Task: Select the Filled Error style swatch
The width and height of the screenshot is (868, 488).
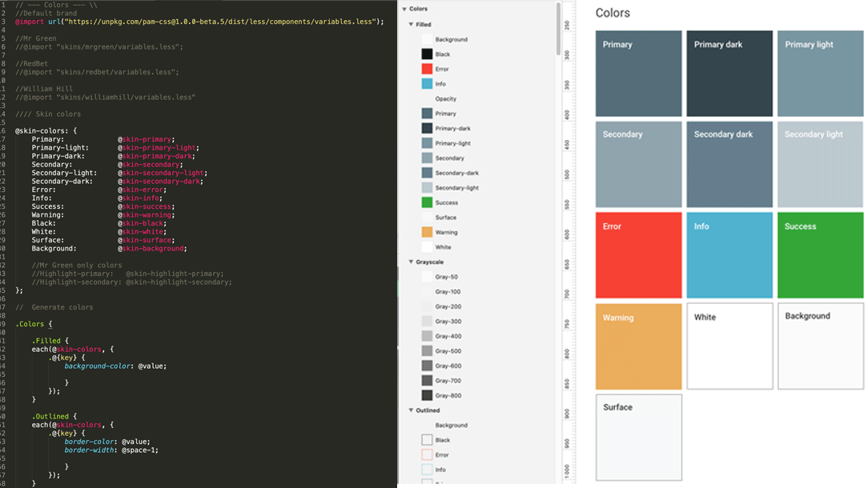Action: (x=427, y=69)
